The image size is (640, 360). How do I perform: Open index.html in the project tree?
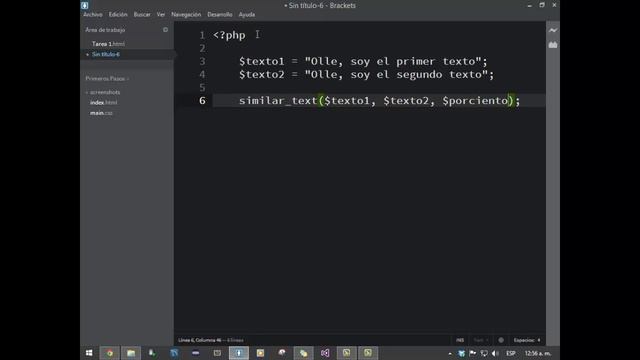click(x=104, y=102)
